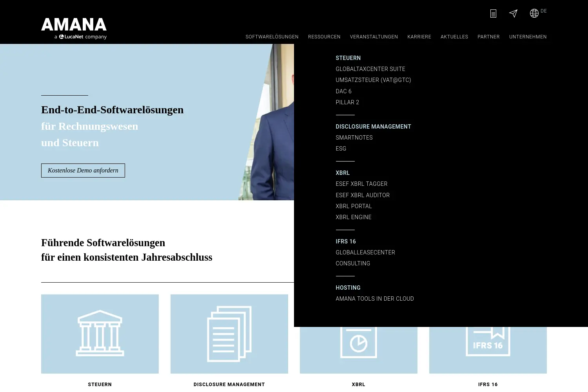Select Consulting menu entry
Viewport: 588px width, 392px height.
(353, 263)
